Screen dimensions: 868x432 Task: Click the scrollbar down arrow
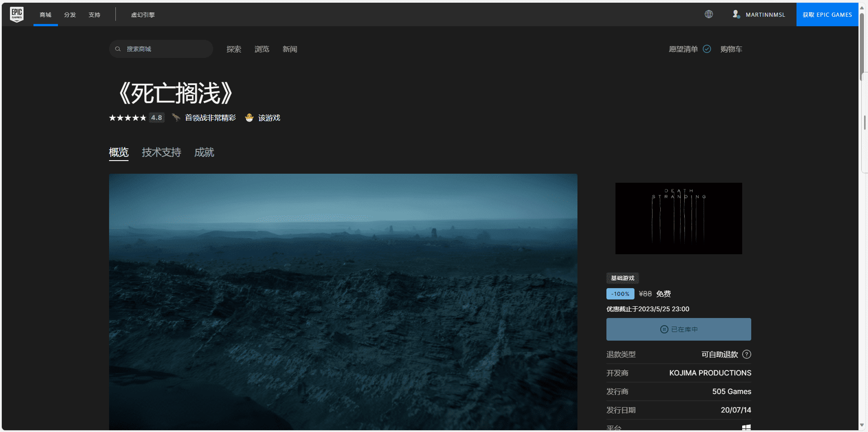pyautogui.click(x=862, y=425)
